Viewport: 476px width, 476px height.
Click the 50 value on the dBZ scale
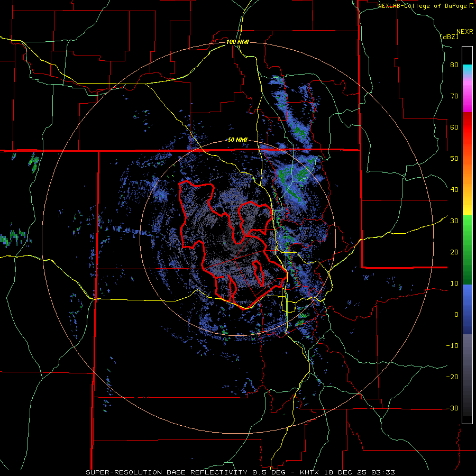(x=454, y=159)
